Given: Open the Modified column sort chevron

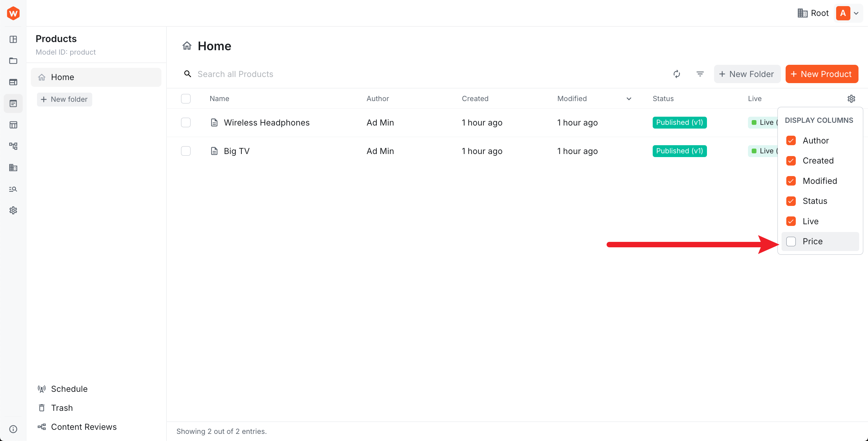Looking at the screenshot, I should click(629, 99).
